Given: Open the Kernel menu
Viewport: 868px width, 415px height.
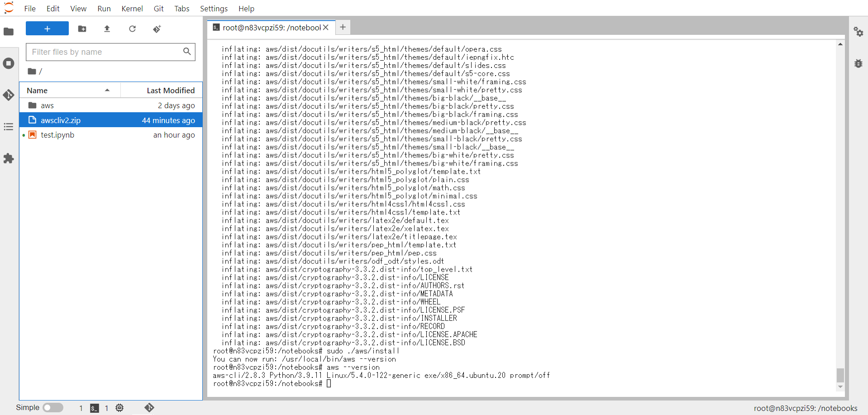Looking at the screenshot, I should tap(132, 8).
